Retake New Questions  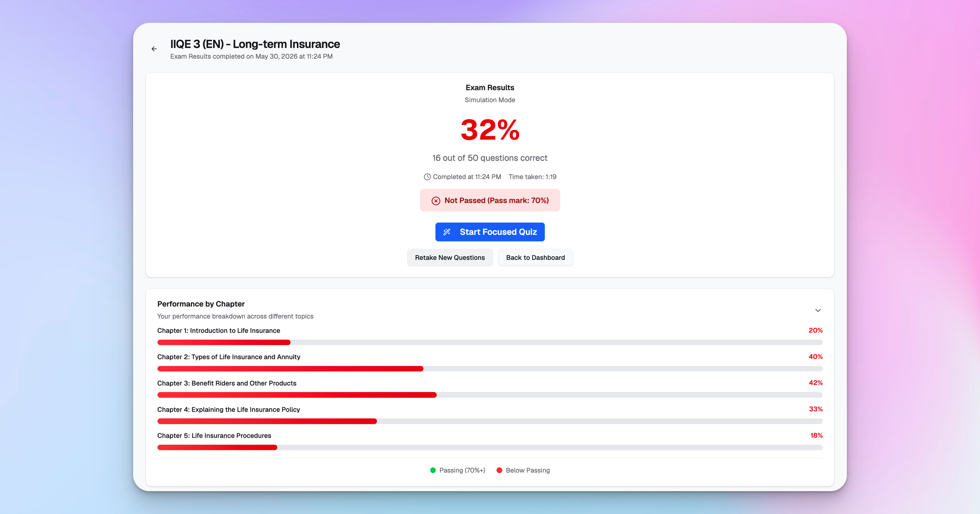click(450, 257)
